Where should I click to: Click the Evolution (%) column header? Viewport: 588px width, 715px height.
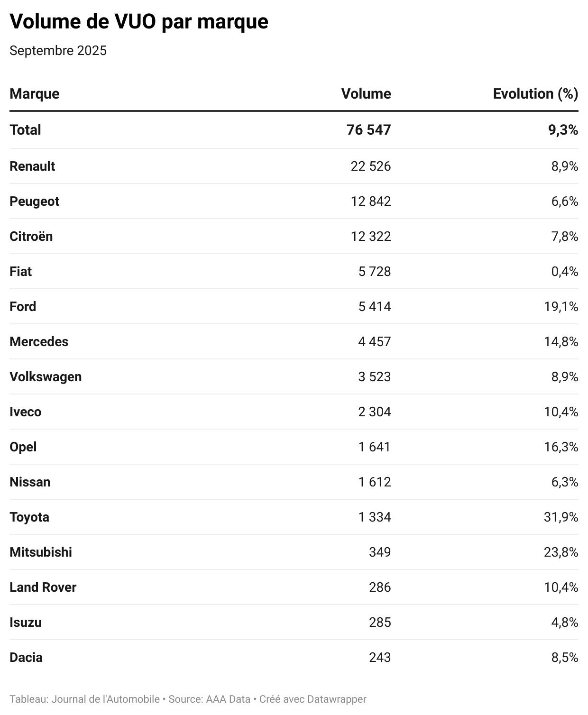click(x=535, y=94)
